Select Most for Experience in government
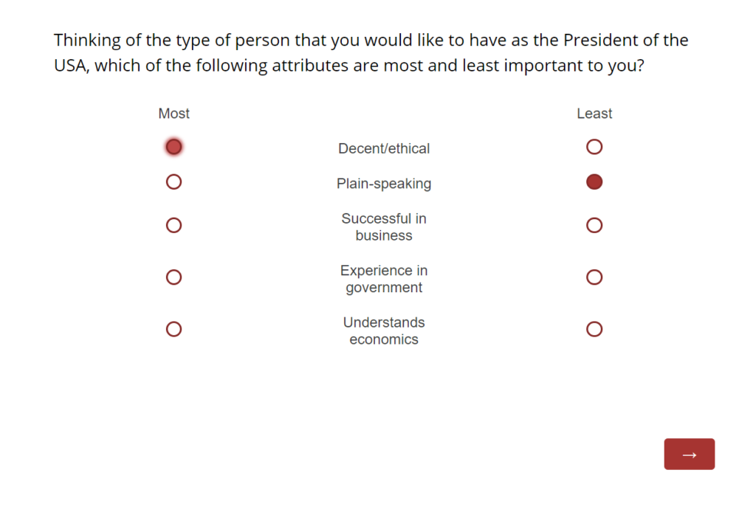The width and height of the screenshot is (756, 532). coord(173,277)
